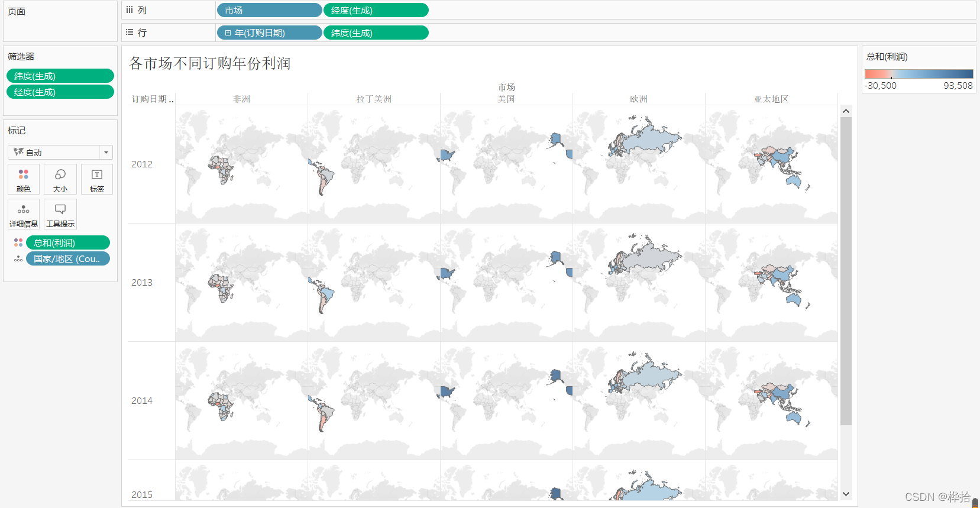This screenshot has height=508, width=980.
Task: Open the Size marks card button
Action: [x=60, y=179]
